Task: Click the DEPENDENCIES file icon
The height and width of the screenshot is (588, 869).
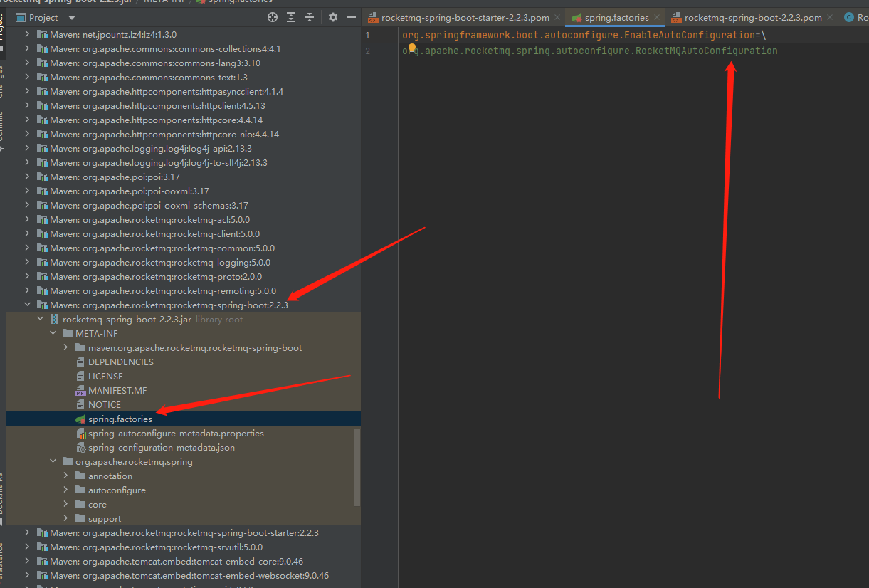Action: coord(80,362)
